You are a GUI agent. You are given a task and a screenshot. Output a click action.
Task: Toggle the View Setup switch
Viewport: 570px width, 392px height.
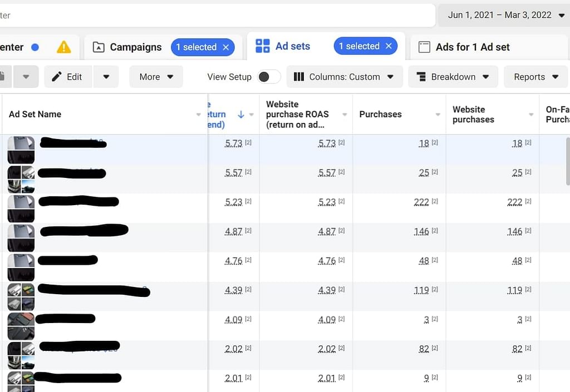pos(268,77)
